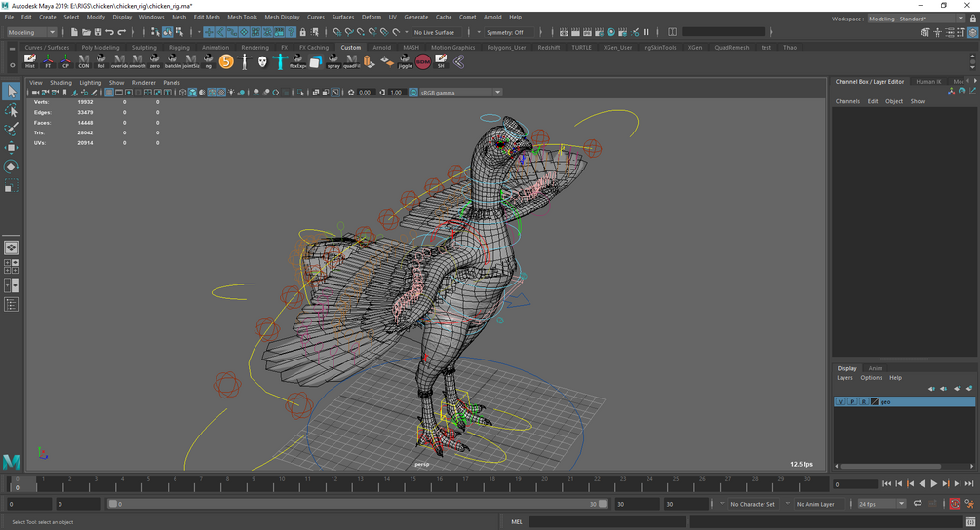Open the Workspace Modeling - Standard dropdown

[x=917, y=19]
